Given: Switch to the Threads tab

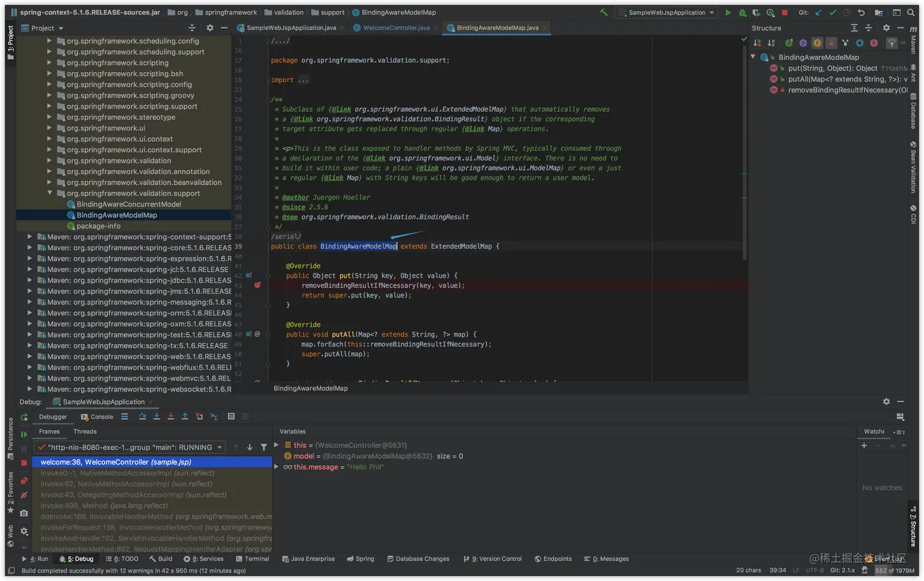Looking at the screenshot, I should [85, 431].
